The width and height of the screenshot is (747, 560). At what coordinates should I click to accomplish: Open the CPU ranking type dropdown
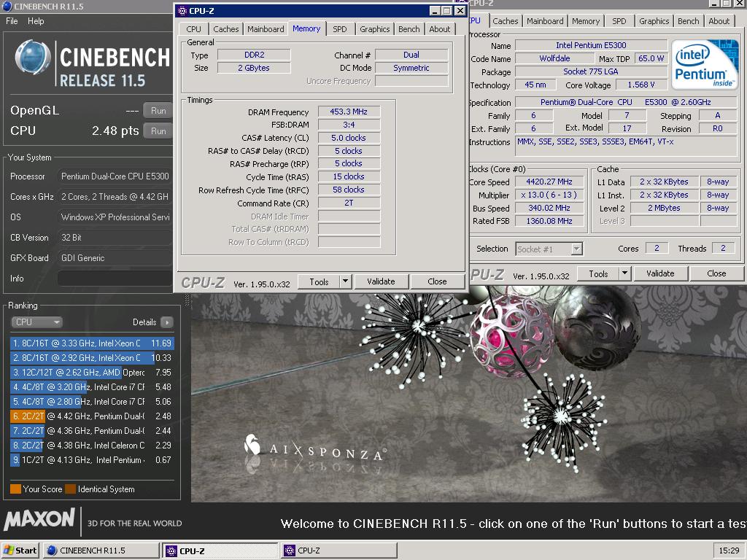tap(36, 322)
